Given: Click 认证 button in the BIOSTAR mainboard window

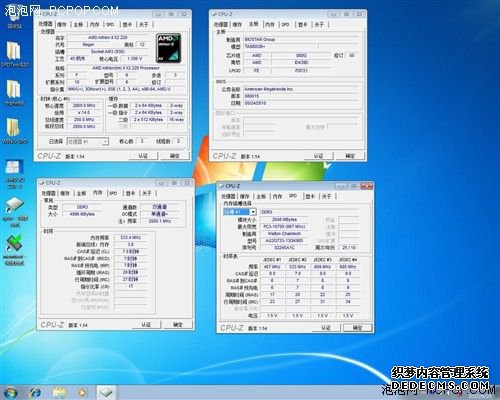Looking at the screenshot, I should [318, 156].
